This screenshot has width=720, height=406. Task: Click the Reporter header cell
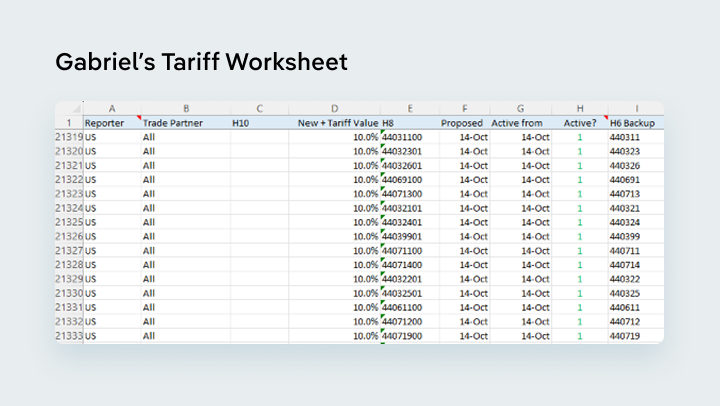tap(111, 123)
